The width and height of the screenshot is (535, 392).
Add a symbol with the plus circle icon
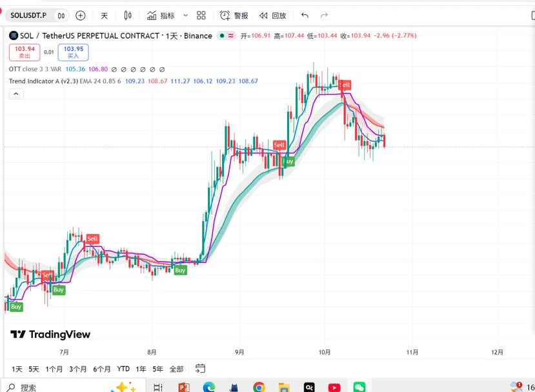[x=81, y=15]
